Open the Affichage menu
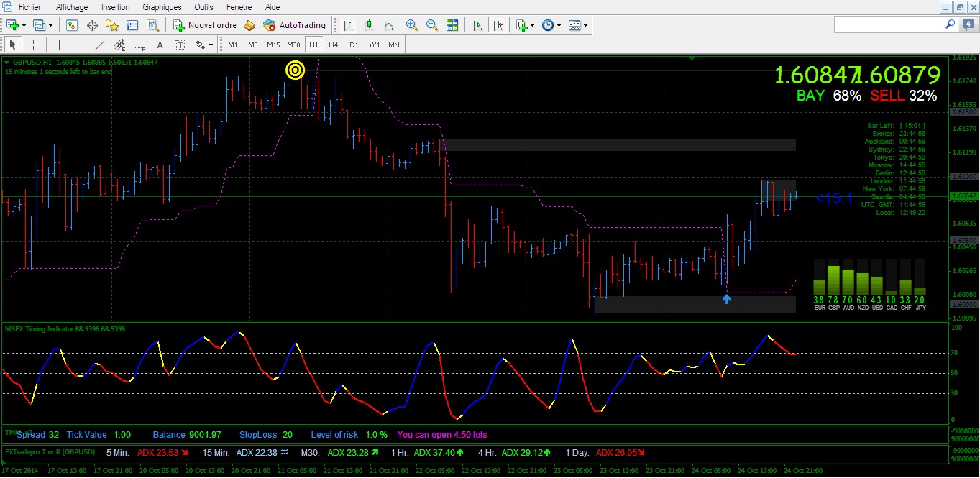 (72, 6)
